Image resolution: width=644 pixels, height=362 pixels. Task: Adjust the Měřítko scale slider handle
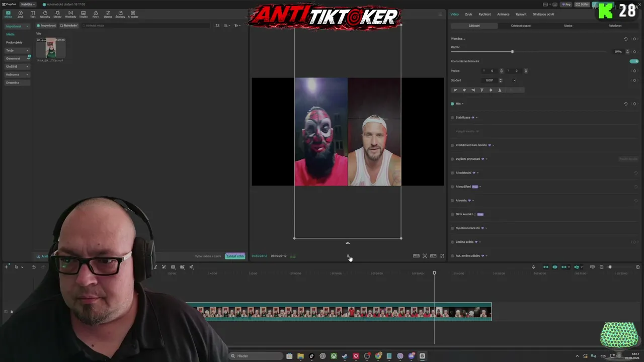[512, 52]
